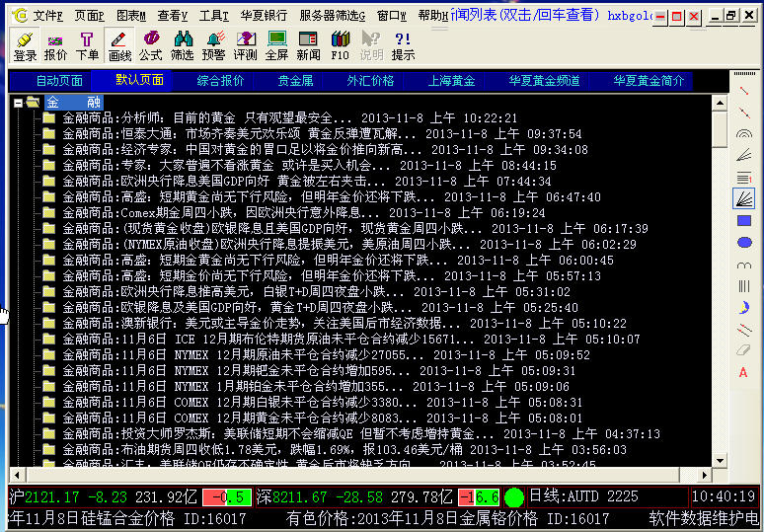Click the vertical scrollbar down arrow

[x=720, y=460]
